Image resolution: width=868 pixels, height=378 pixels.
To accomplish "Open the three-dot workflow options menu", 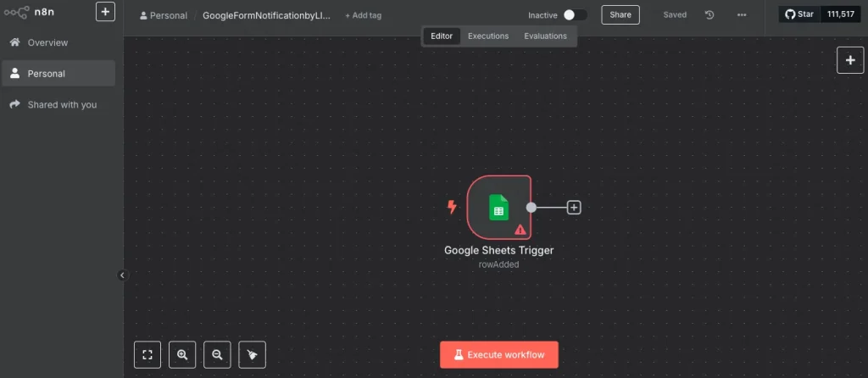I will coord(742,15).
